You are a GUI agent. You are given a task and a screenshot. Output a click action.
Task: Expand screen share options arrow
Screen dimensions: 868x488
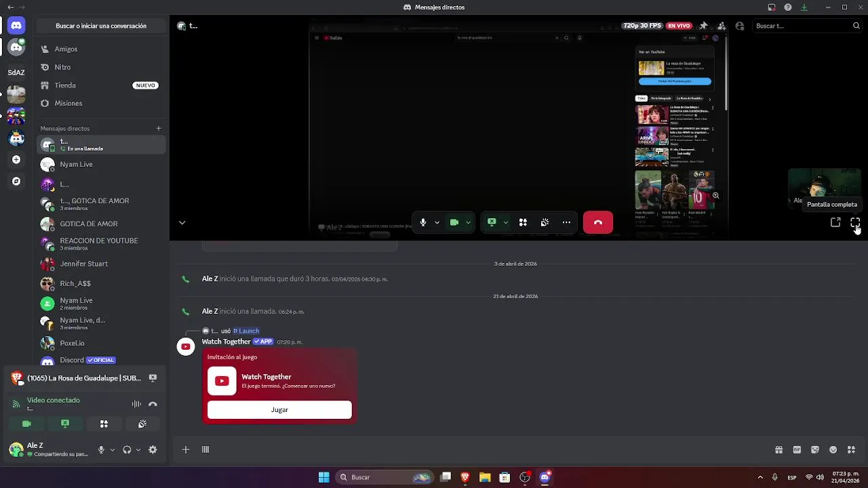pos(505,222)
